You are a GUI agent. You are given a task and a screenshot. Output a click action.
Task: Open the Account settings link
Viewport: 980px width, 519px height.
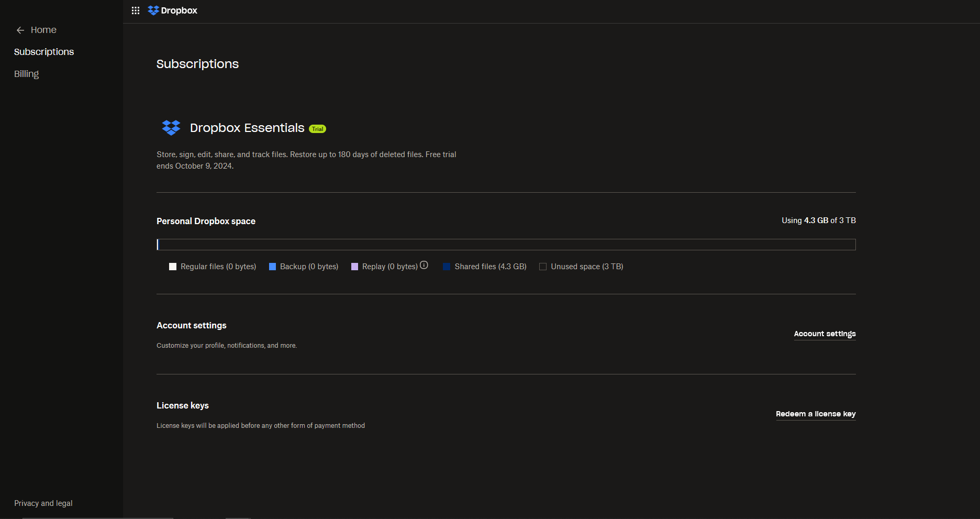[x=825, y=334]
